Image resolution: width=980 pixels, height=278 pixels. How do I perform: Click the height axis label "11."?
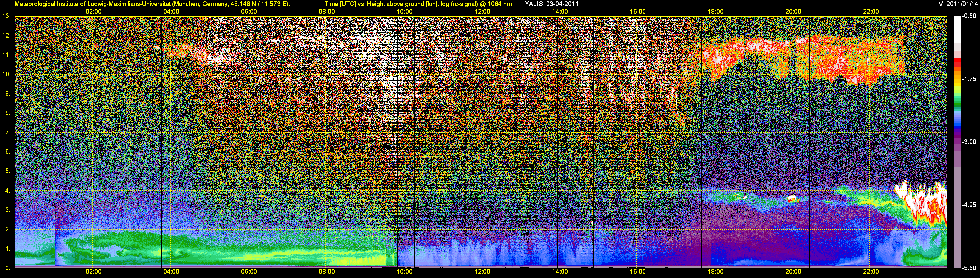[7, 55]
